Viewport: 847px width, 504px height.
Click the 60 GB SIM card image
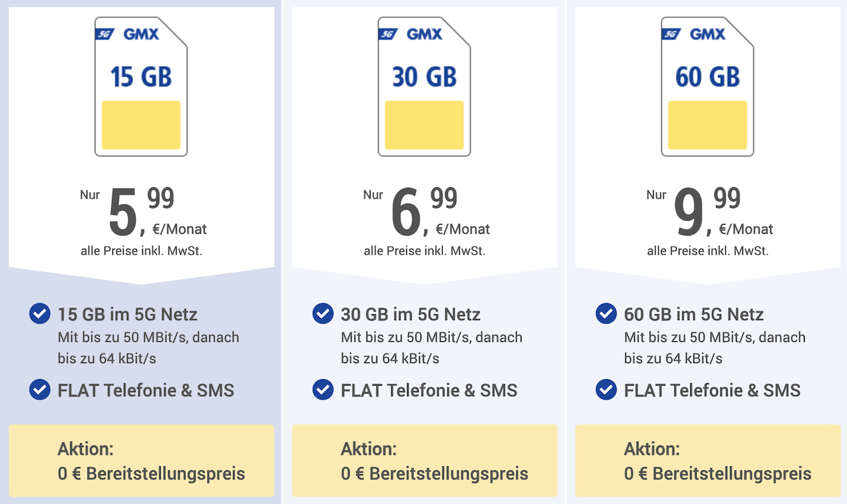click(x=707, y=87)
